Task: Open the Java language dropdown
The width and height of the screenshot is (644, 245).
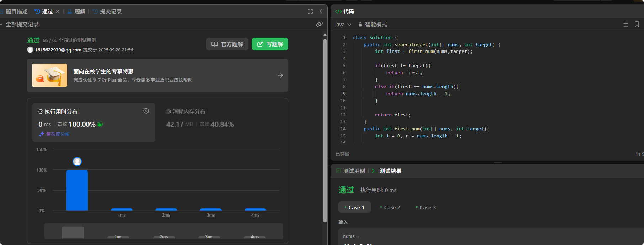Action: [x=343, y=24]
